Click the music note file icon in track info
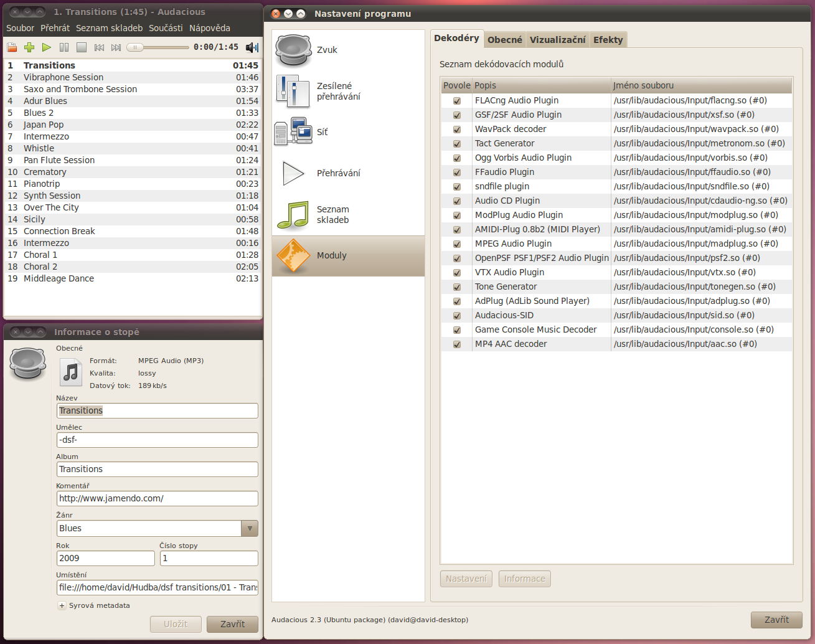Image resolution: width=815 pixels, height=644 pixels. [x=71, y=372]
